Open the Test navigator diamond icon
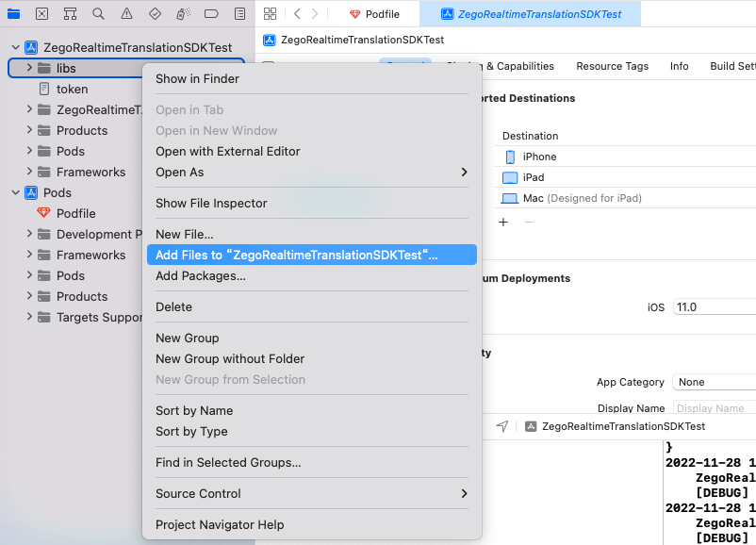This screenshot has height=545, width=756. coord(155,14)
